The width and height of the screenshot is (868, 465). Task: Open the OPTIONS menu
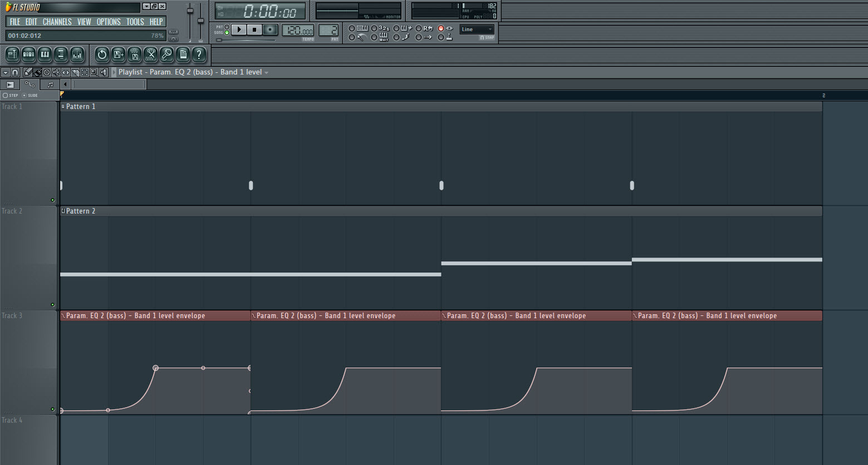(x=109, y=22)
